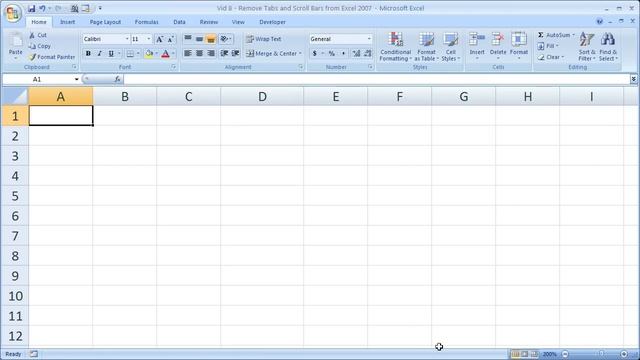Click AutoSum
Viewport: 640px width, 360px height.
[553, 35]
